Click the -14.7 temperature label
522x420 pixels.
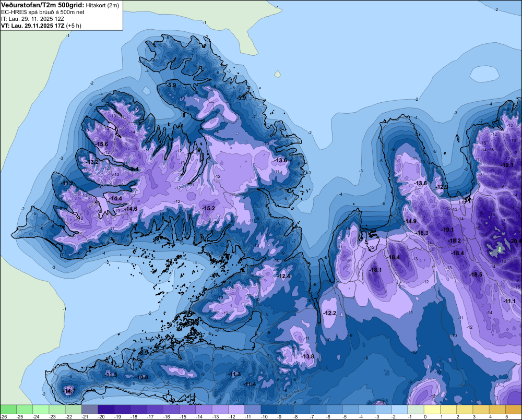tap(69, 391)
